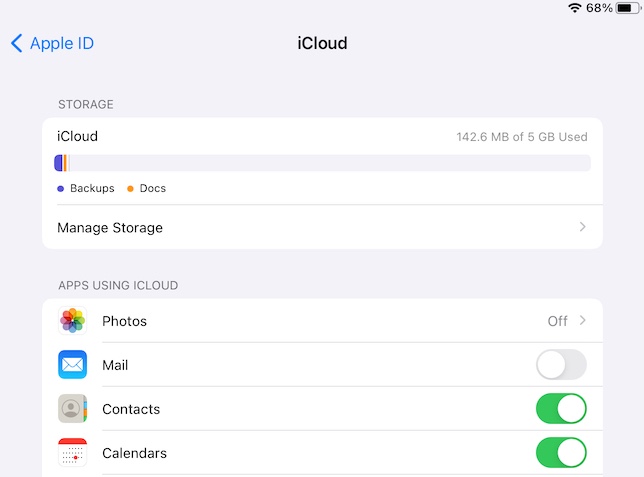Open Manage Storage
Image resolution: width=644 pixels, height=477 pixels.
(x=322, y=227)
